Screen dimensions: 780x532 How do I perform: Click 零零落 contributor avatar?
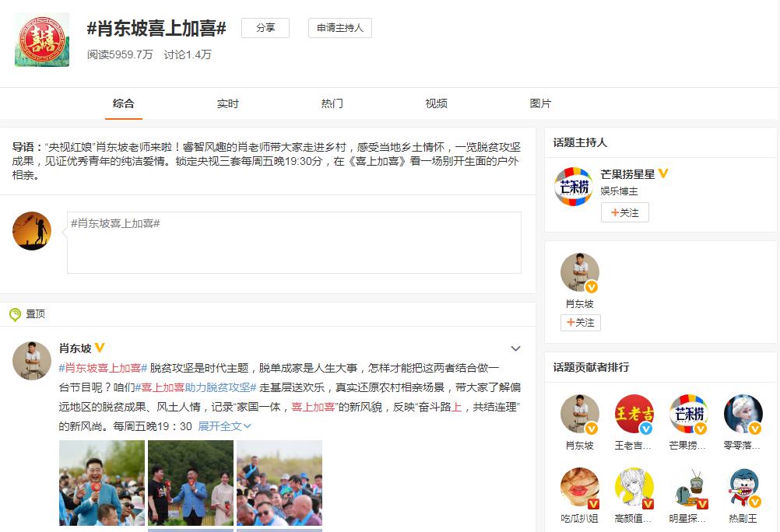[x=743, y=415]
